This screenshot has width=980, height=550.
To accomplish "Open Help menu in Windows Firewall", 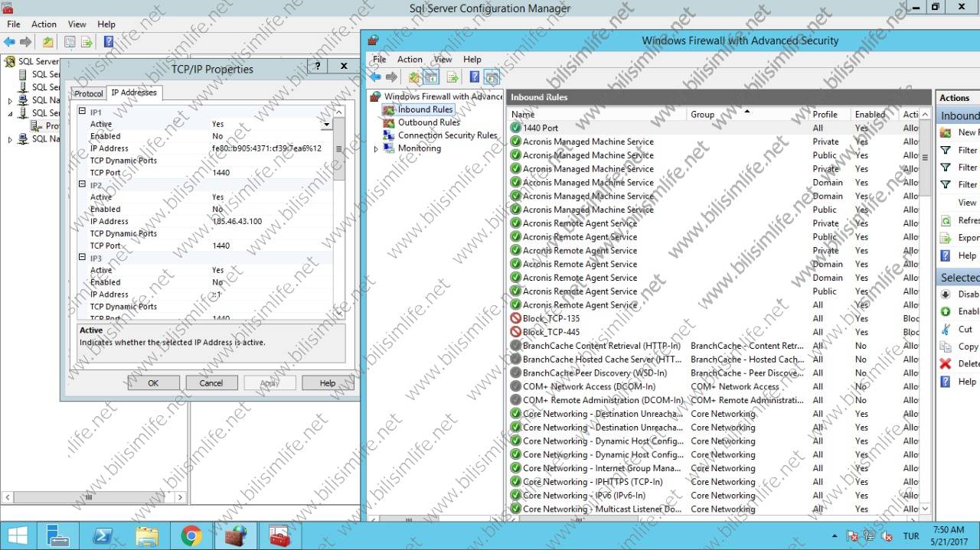I will 472,60.
